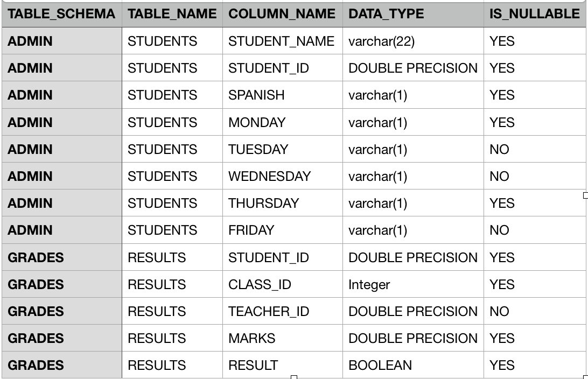The height and width of the screenshot is (379, 588).
Task: Select the STUDENT_NAME cell
Action: [x=281, y=41]
